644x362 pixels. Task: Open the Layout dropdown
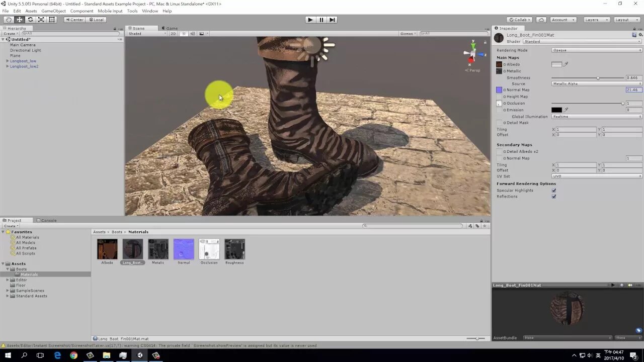tap(626, 20)
